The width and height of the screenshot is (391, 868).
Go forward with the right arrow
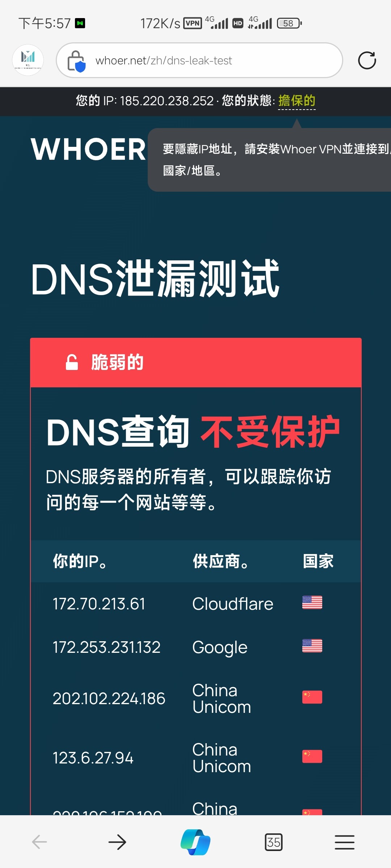point(117,842)
